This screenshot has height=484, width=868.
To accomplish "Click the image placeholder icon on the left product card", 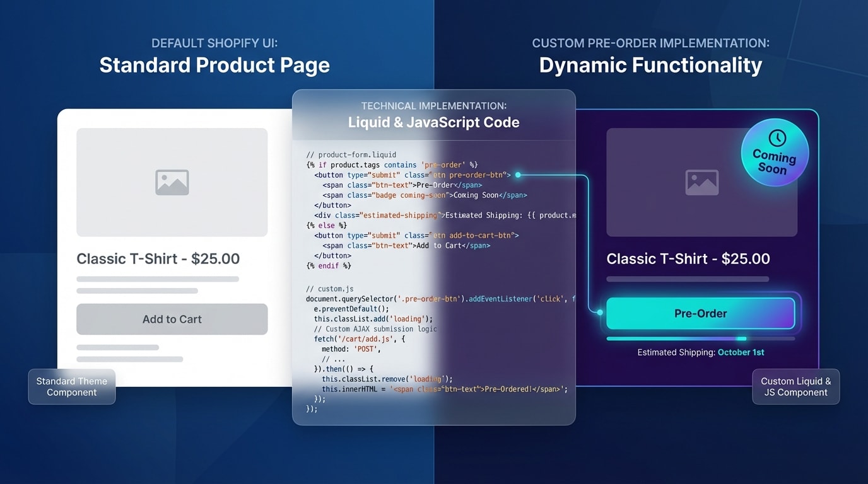I will pos(172,181).
